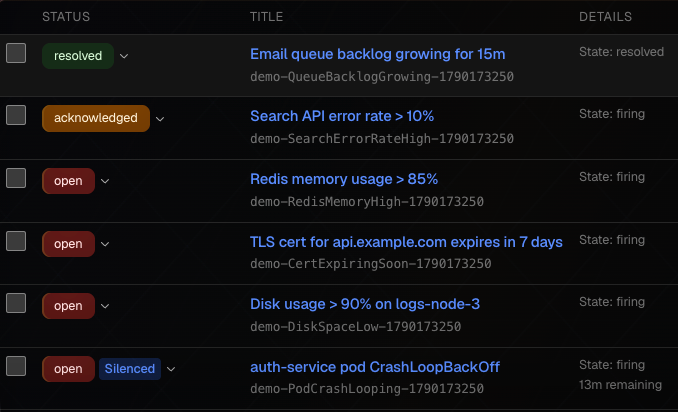This screenshot has height=412, width=678.
Task: Click the blue Silenced badge
Action: 130,369
